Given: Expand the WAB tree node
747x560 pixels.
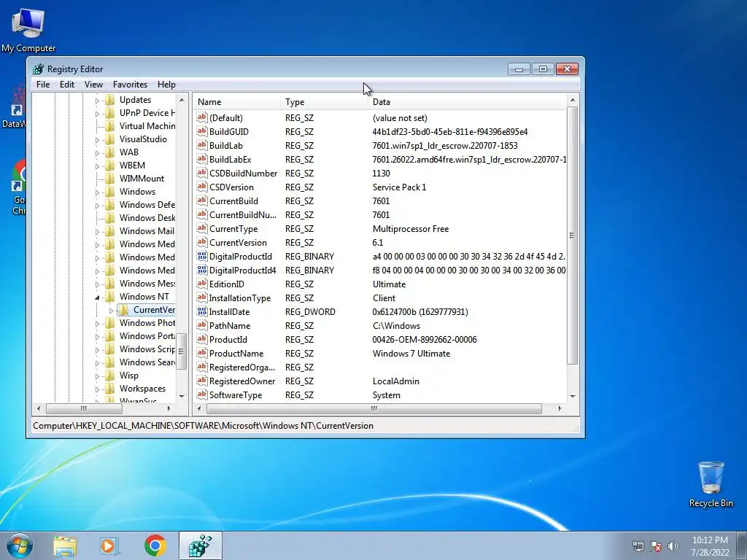Looking at the screenshot, I should pyautogui.click(x=97, y=153).
